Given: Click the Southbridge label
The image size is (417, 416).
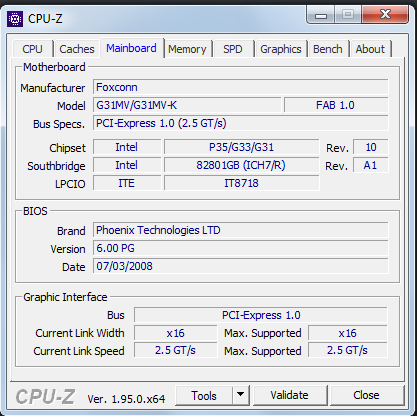Looking at the screenshot, I should pos(56,166).
